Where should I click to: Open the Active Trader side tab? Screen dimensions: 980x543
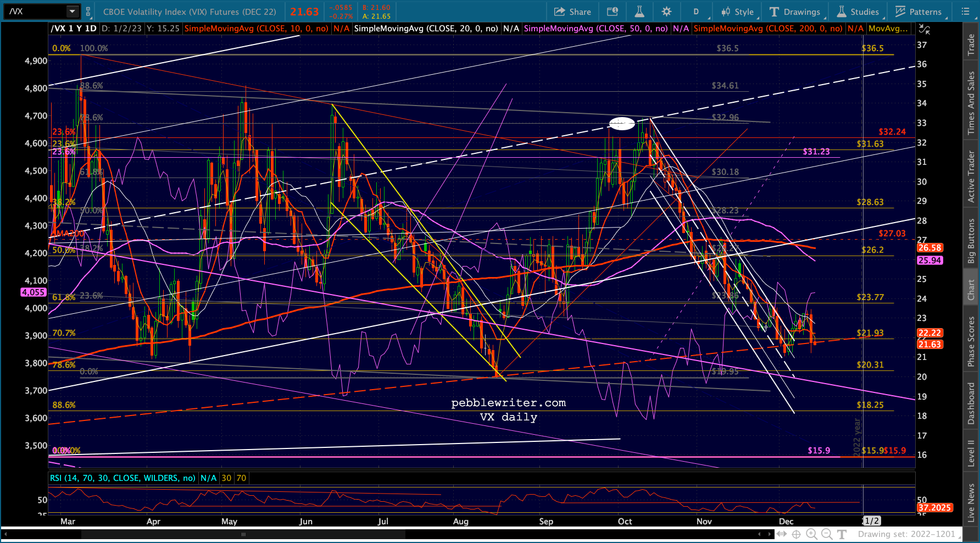pos(971,176)
